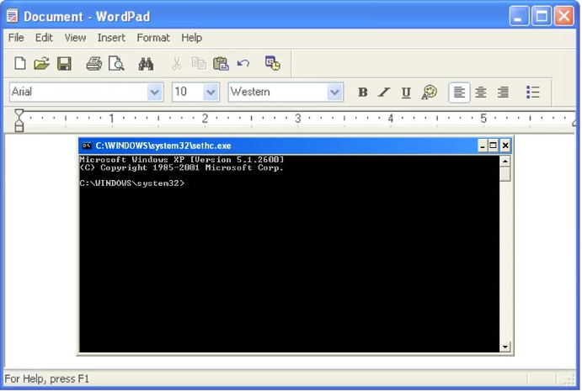
Task: Toggle Underline formatting button
Action: click(x=406, y=93)
